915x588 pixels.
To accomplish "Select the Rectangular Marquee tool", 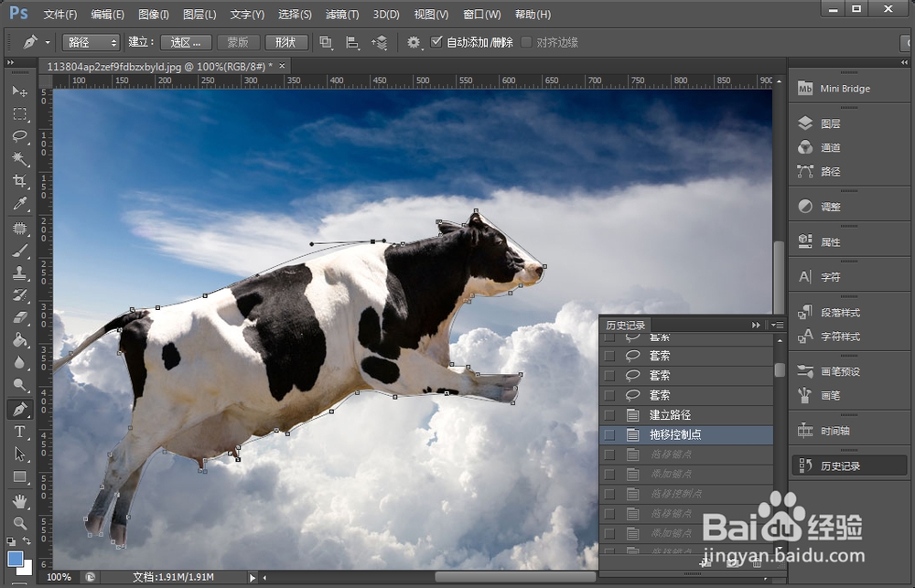I will tap(20, 113).
